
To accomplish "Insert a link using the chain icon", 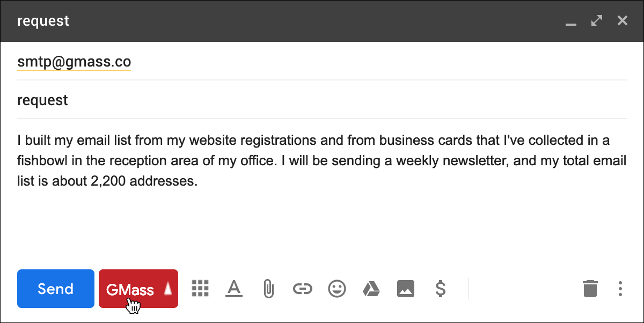I will (x=303, y=289).
